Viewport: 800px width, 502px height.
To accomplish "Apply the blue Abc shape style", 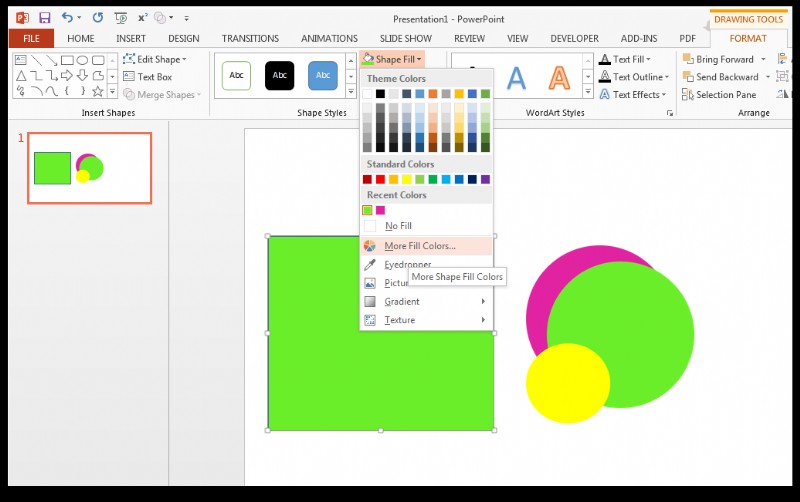I will click(x=323, y=76).
